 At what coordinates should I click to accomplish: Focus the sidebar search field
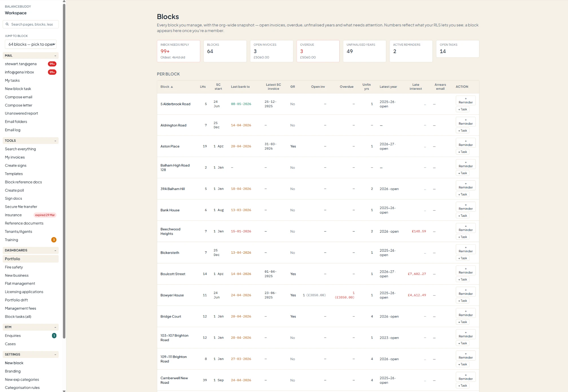point(31,24)
